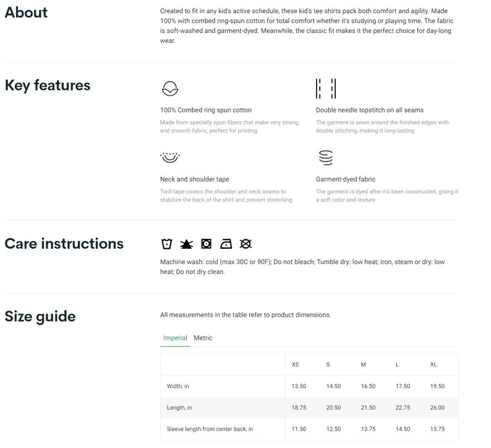Click the XS column header

(x=296, y=364)
